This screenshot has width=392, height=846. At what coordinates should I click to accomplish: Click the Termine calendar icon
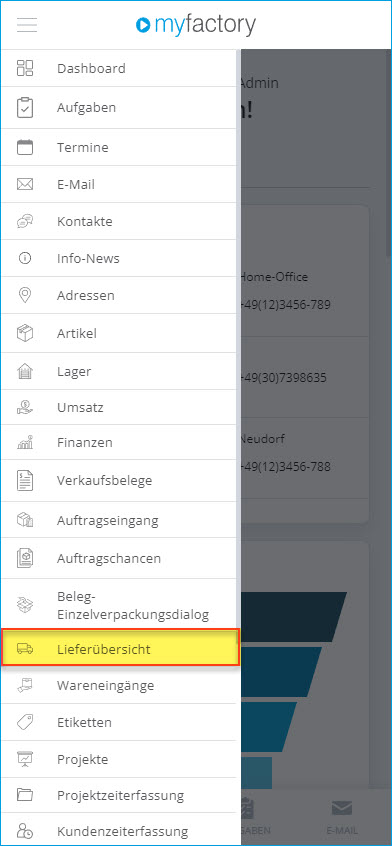pos(25,147)
